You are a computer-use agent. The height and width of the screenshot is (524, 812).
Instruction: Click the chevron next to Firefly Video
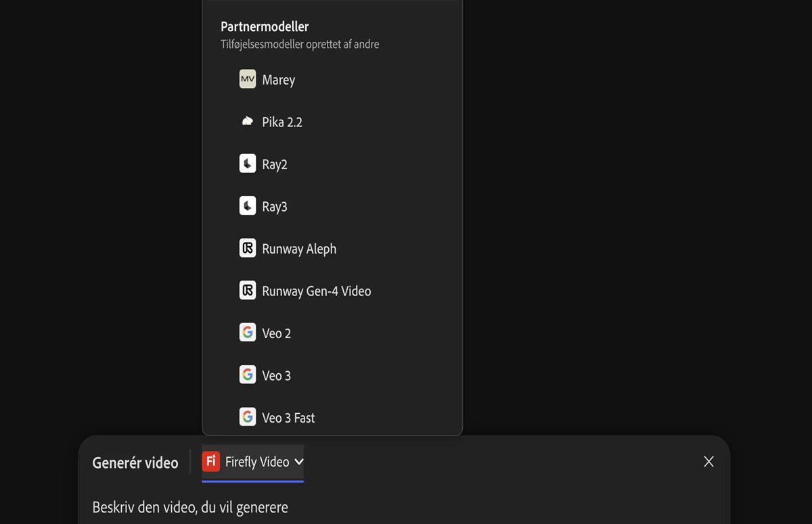click(299, 462)
